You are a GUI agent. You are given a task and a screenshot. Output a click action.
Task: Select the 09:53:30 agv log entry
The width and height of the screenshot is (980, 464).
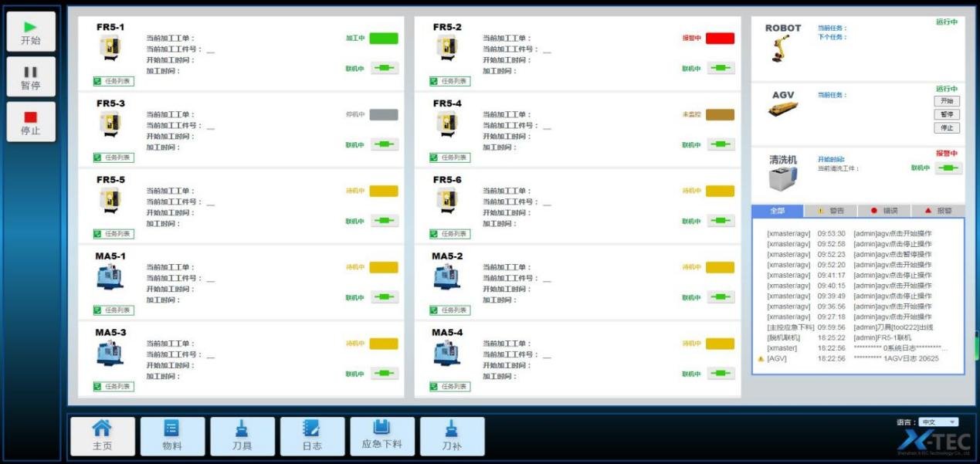point(849,233)
